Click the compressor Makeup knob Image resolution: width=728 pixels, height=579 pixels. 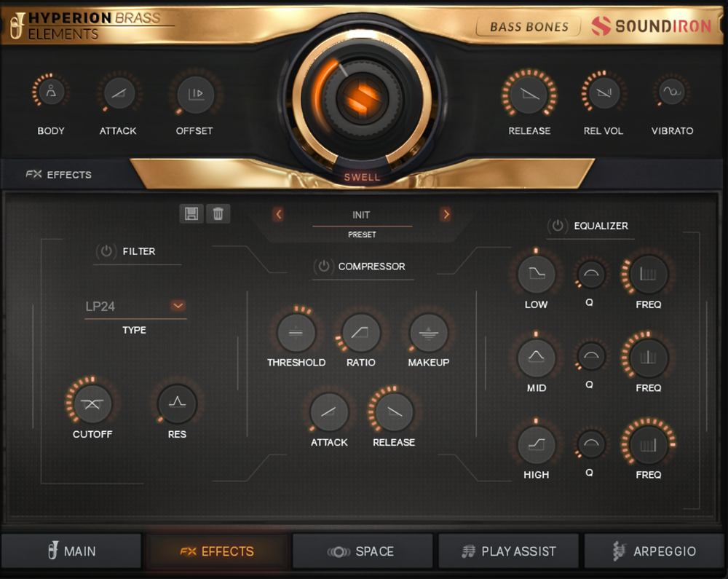click(428, 332)
